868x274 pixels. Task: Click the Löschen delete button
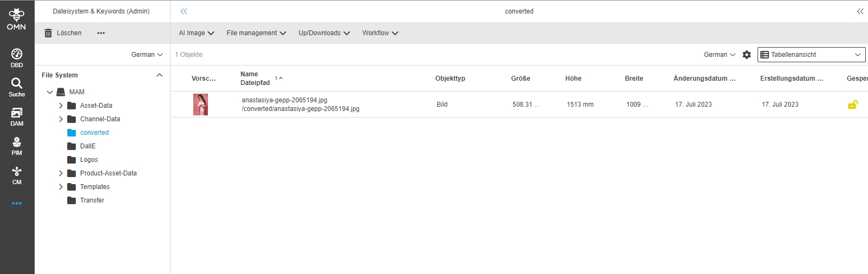[x=63, y=33]
